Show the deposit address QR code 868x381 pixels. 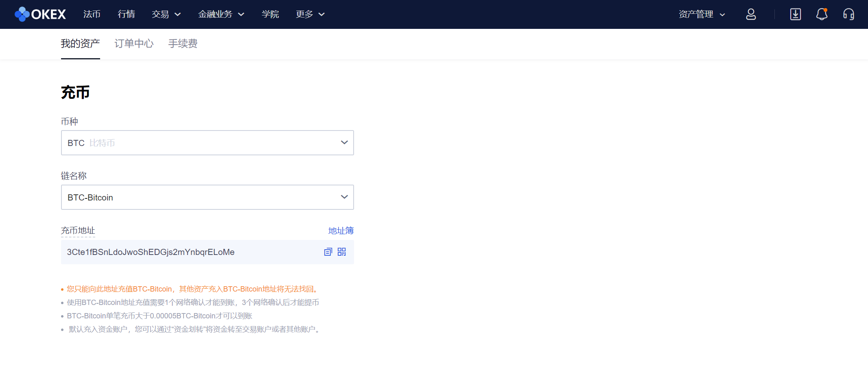pos(342,252)
